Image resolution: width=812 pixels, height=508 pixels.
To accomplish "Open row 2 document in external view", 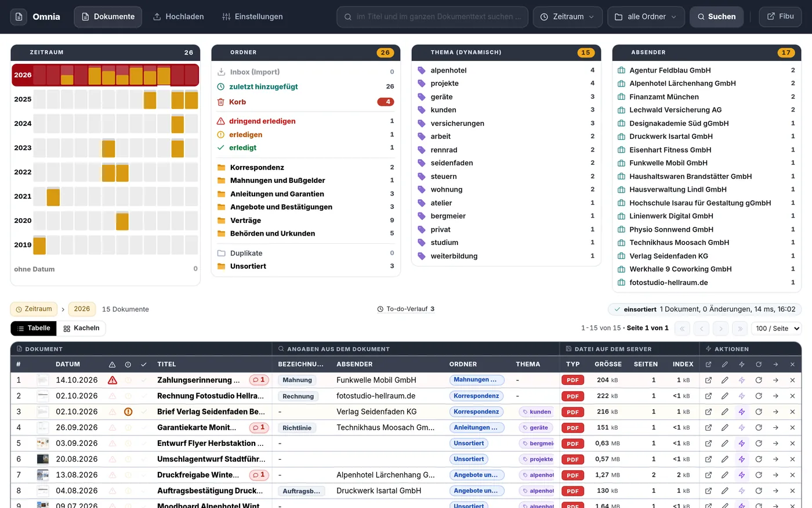I will click(708, 396).
